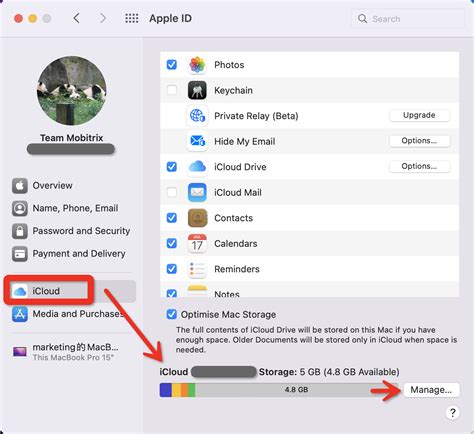Click the panda profile picture

[x=72, y=91]
